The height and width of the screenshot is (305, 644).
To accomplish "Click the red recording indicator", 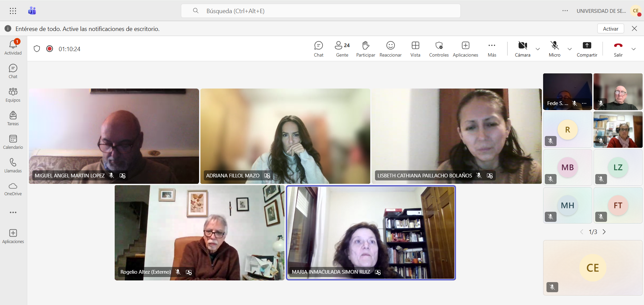I will 49,49.
